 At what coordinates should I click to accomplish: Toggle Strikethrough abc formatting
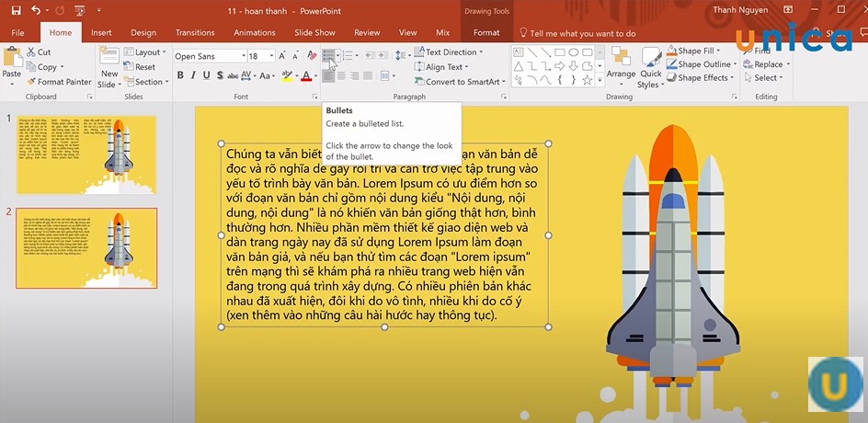pos(233,75)
